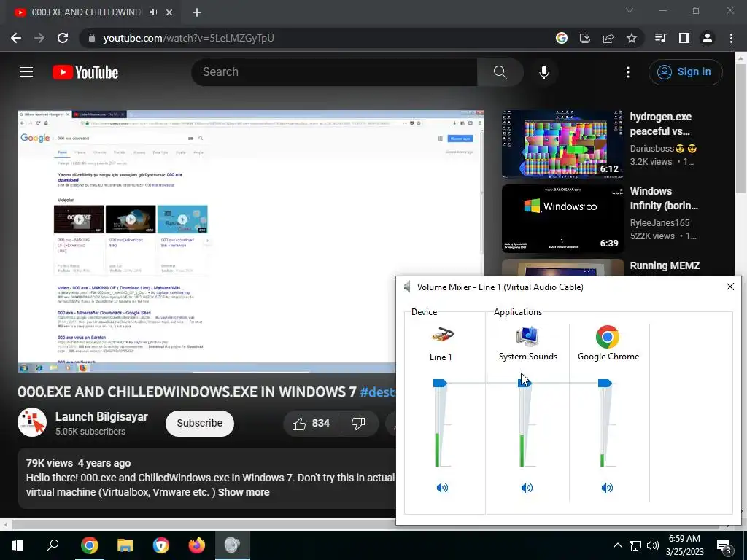Click the System Sounds application icon
The image size is (747, 560).
click(x=527, y=336)
